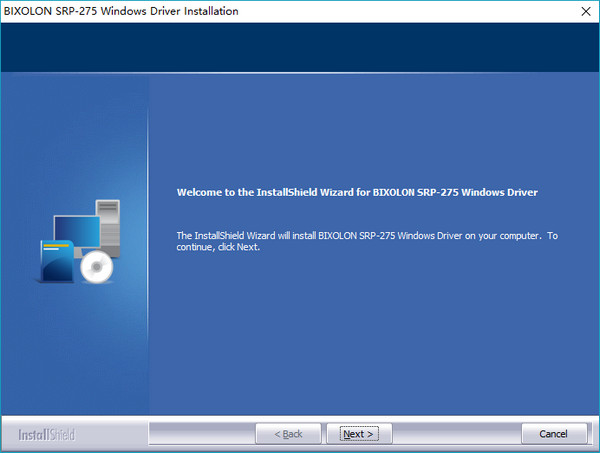The image size is (600, 453).
Task: Click the window title "BIXOLON SRP-275 Windows Driver Installation"
Action: 121,11
